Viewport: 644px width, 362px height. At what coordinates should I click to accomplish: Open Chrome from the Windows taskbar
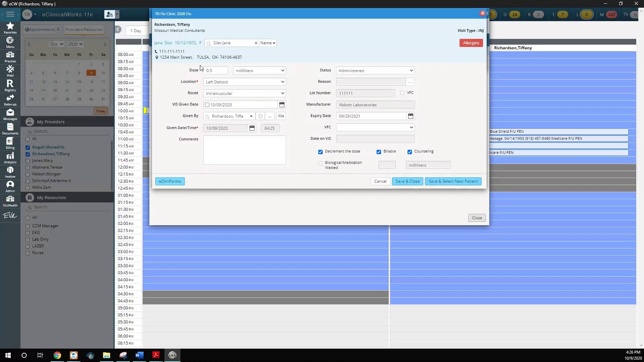click(57, 355)
